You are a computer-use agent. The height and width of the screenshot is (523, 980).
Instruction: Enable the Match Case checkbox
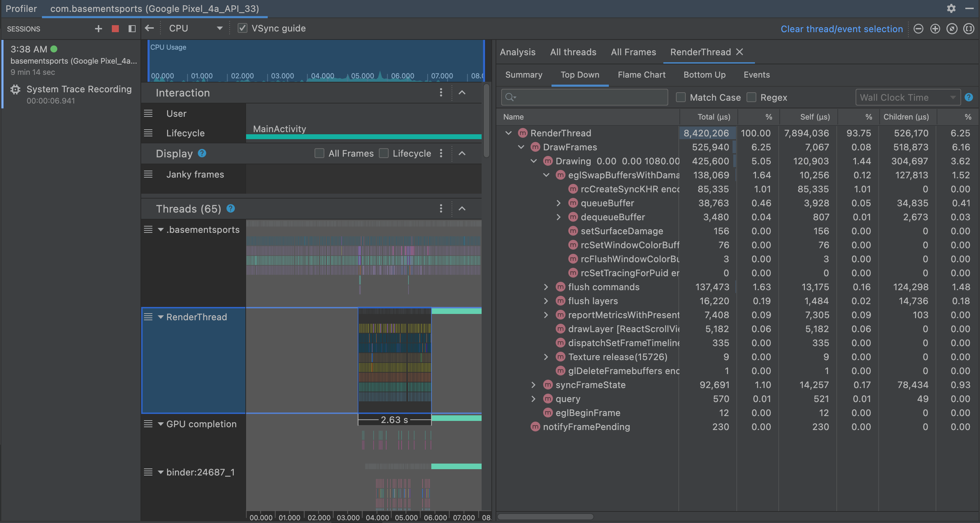(680, 98)
